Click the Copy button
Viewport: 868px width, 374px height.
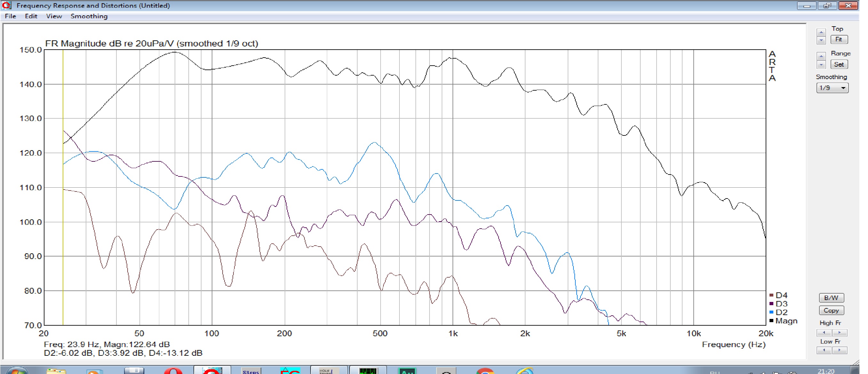tap(831, 310)
